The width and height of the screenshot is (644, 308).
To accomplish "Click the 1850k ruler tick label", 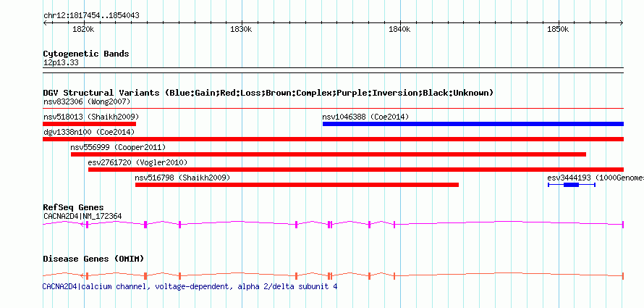I will pyautogui.click(x=558, y=30).
